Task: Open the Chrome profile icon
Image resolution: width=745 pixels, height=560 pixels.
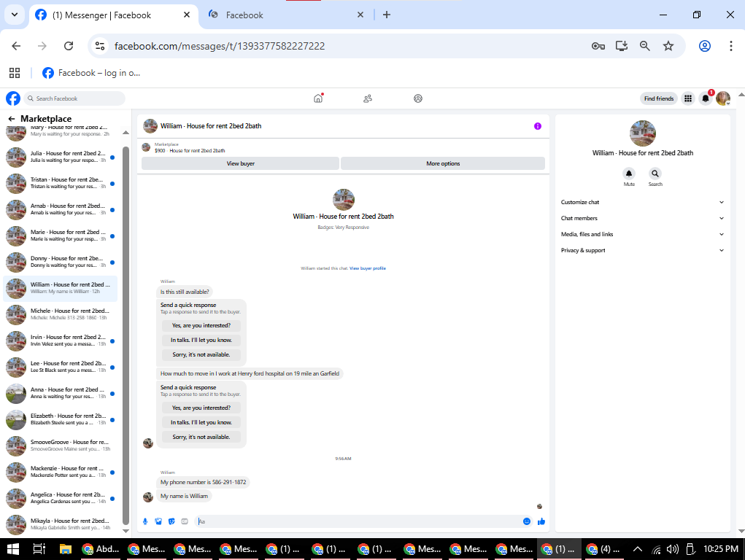Action: 705,46
